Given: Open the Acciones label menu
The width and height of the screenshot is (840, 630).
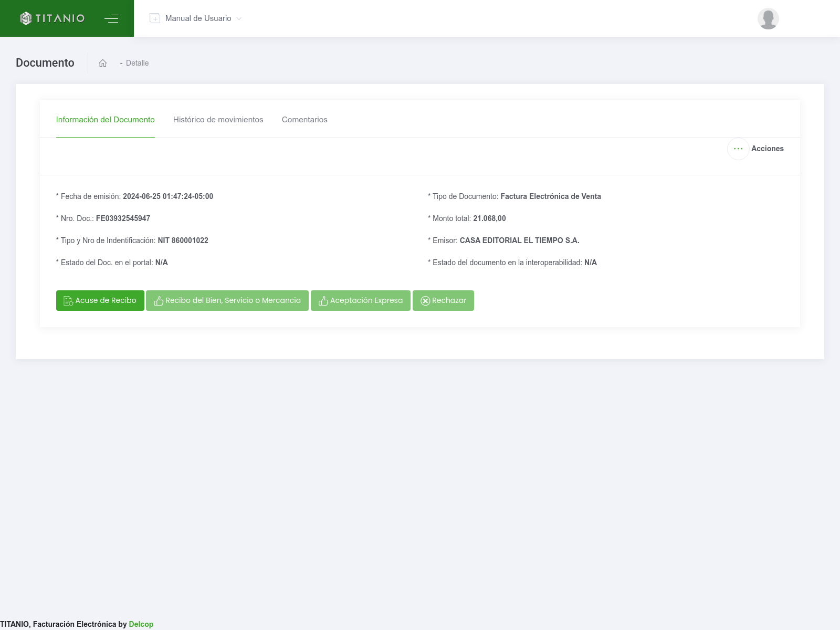Looking at the screenshot, I should coord(768,149).
